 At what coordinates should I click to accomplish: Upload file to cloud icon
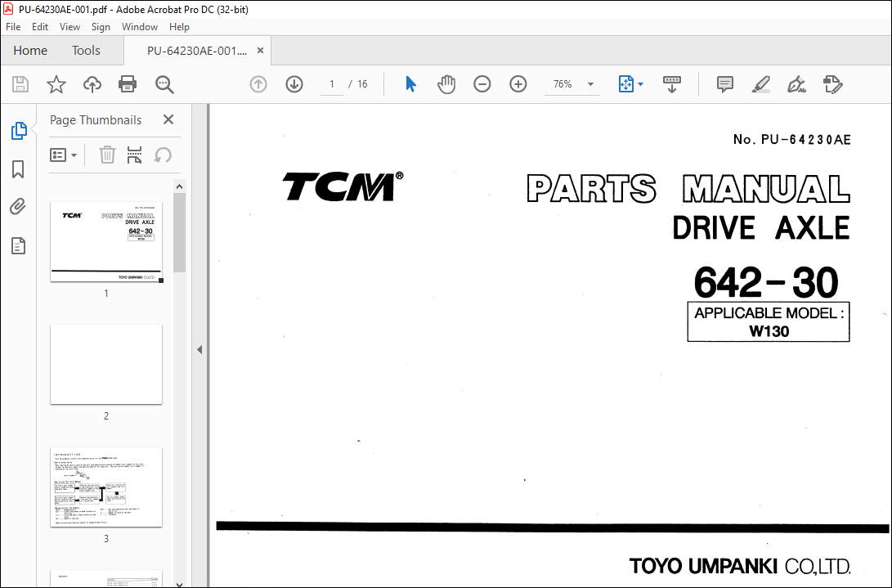coord(92,84)
